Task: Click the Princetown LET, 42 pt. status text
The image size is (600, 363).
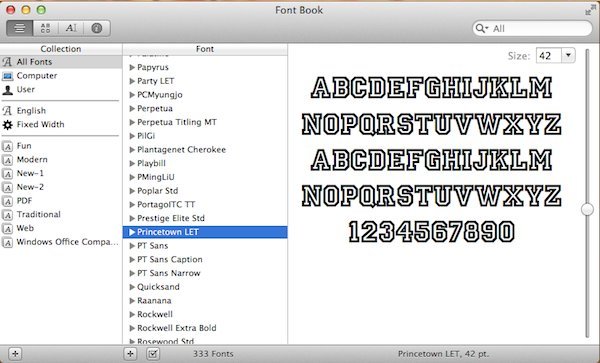Action: click(x=443, y=354)
